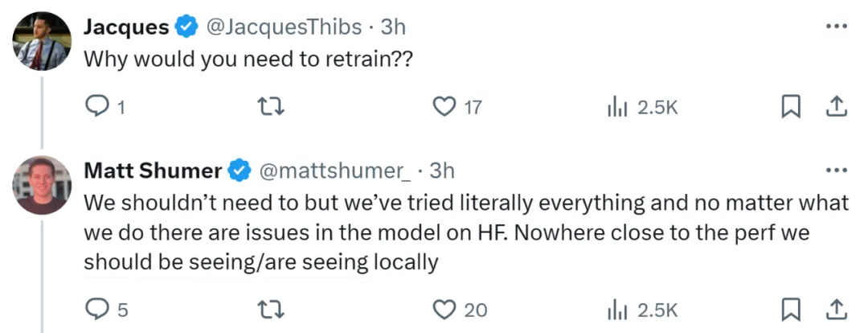Bookmark Matt Shumer's reply

(x=789, y=310)
